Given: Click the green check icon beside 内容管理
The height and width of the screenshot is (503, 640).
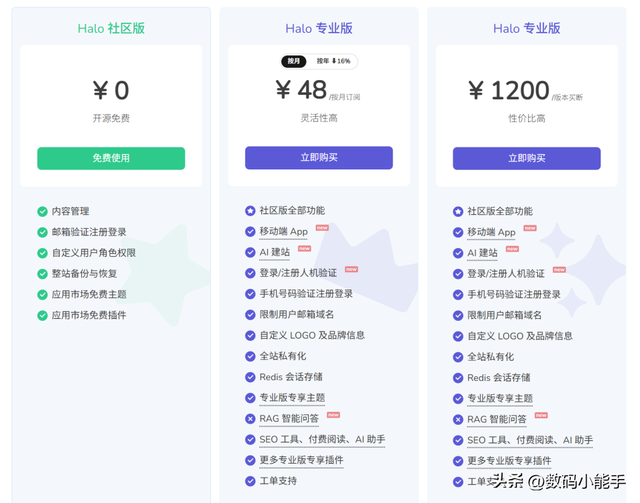Looking at the screenshot, I should (42, 211).
